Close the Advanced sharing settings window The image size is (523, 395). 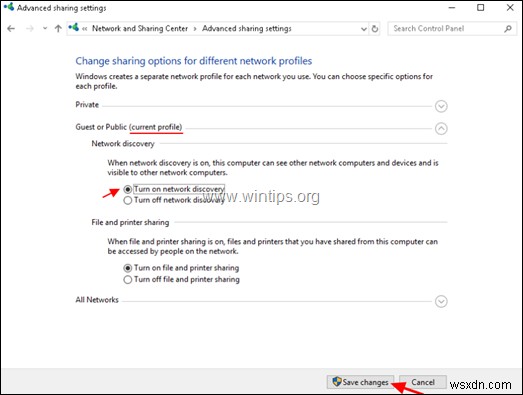pyautogui.click(x=510, y=7)
